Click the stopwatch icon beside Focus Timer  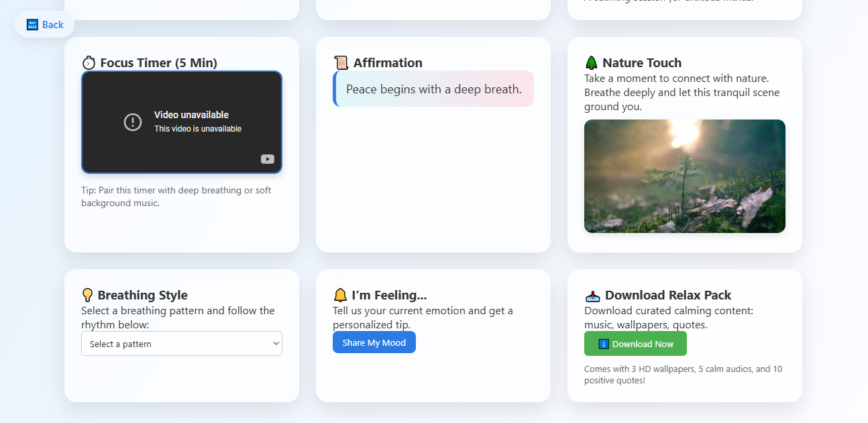89,63
